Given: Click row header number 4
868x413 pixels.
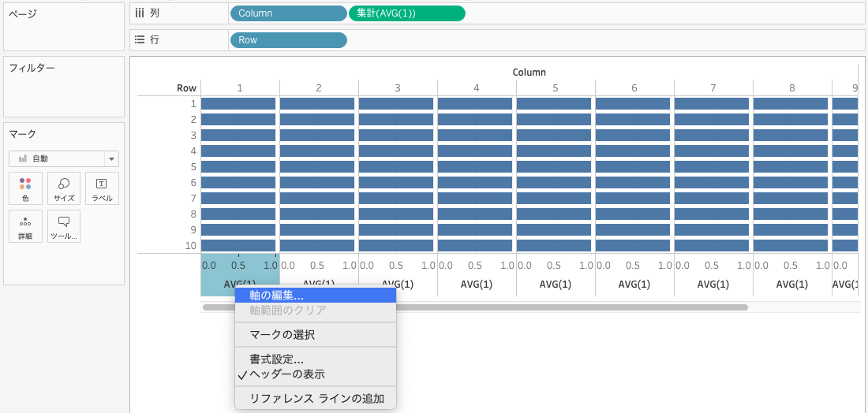Looking at the screenshot, I should pyautogui.click(x=194, y=151).
